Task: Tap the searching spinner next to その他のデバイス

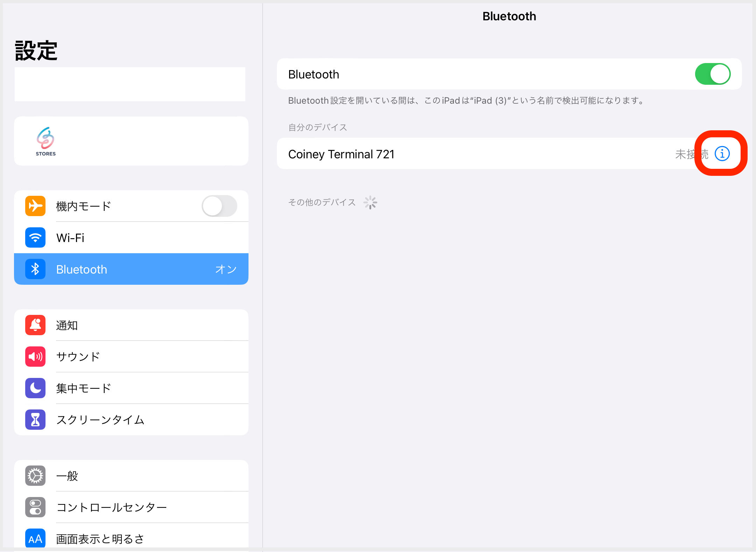Action: 370,202
